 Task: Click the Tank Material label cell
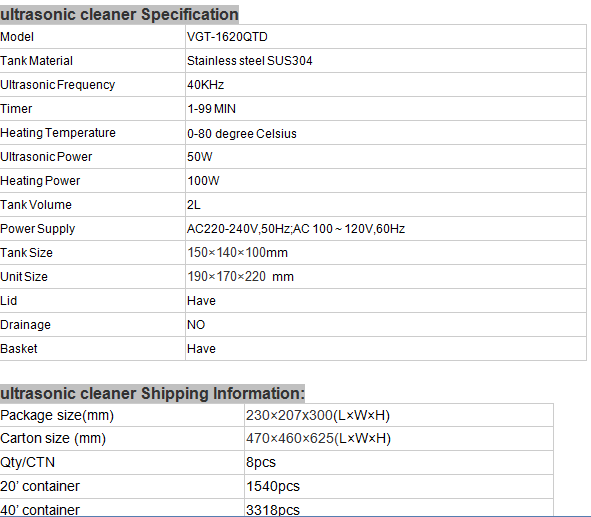pyautogui.click(x=92, y=61)
